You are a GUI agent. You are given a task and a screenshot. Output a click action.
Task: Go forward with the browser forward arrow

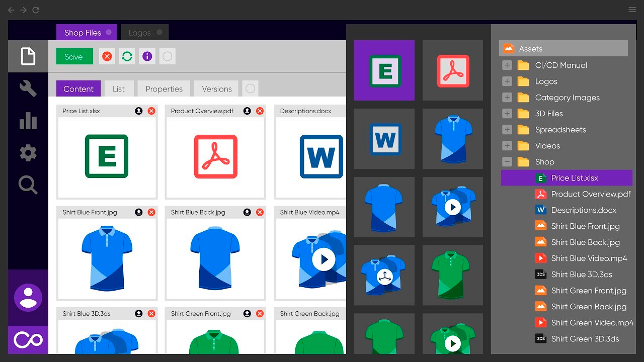click(x=23, y=10)
